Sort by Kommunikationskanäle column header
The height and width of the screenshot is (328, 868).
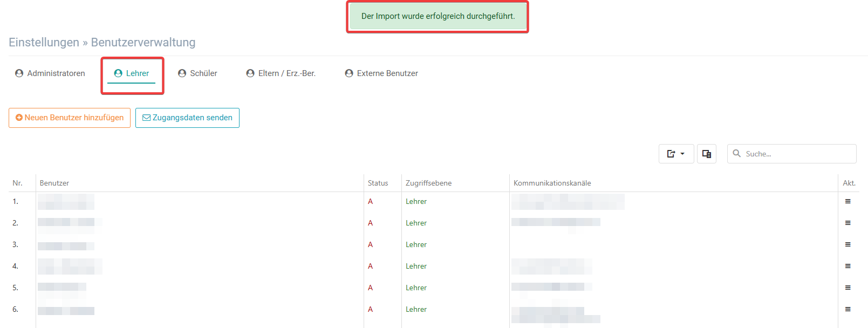(x=552, y=183)
